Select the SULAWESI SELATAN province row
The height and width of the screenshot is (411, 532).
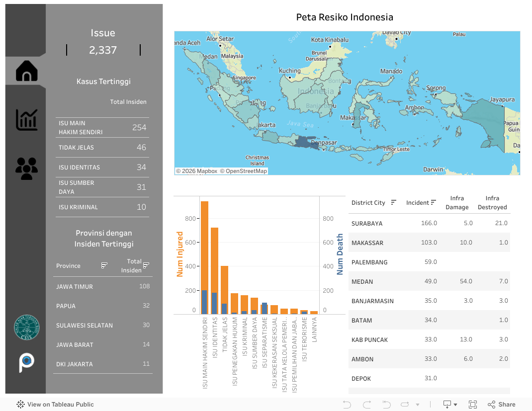click(x=103, y=325)
